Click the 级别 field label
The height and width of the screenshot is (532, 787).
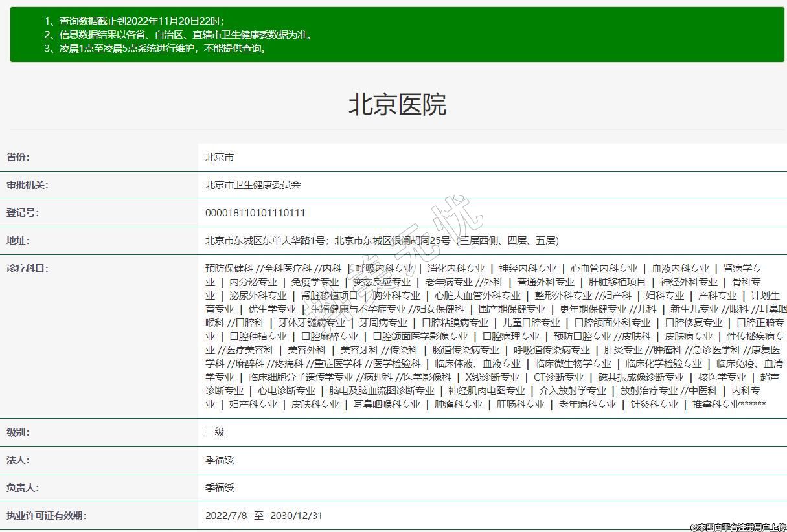(x=18, y=432)
